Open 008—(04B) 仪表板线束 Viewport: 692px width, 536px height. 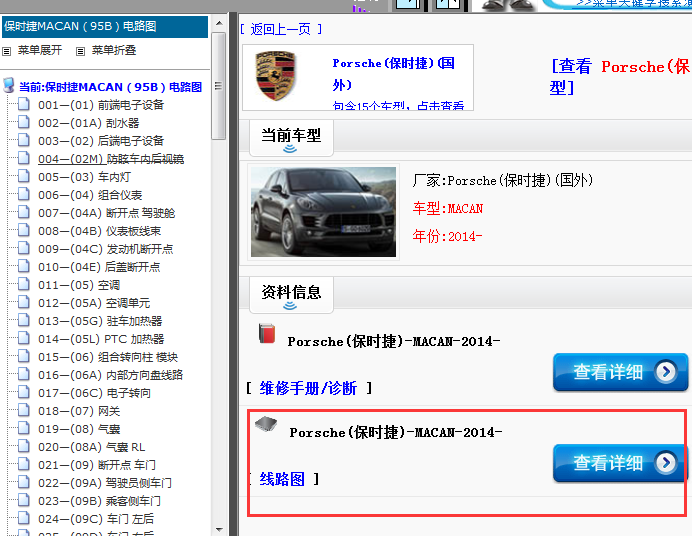pyautogui.click(x=99, y=231)
